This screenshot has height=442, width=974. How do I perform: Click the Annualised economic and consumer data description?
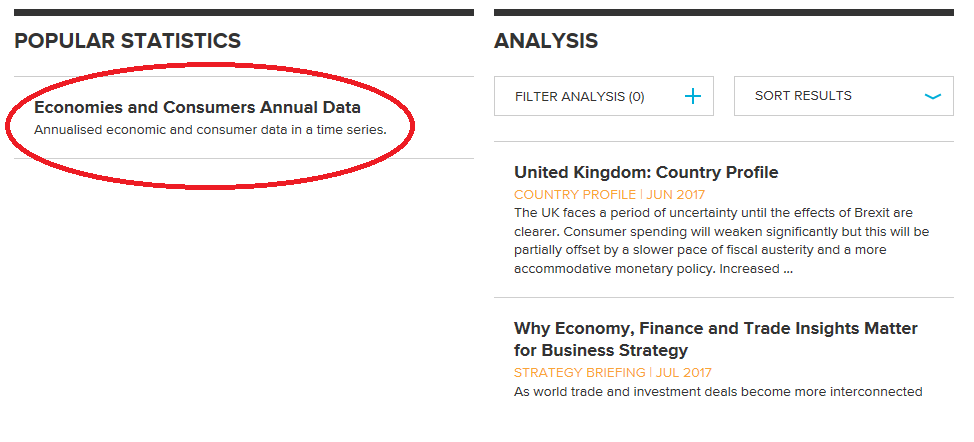210,129
